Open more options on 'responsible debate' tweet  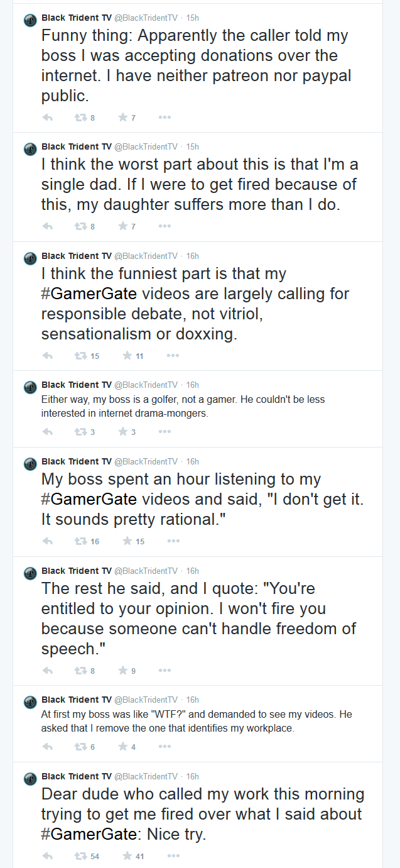173,356
